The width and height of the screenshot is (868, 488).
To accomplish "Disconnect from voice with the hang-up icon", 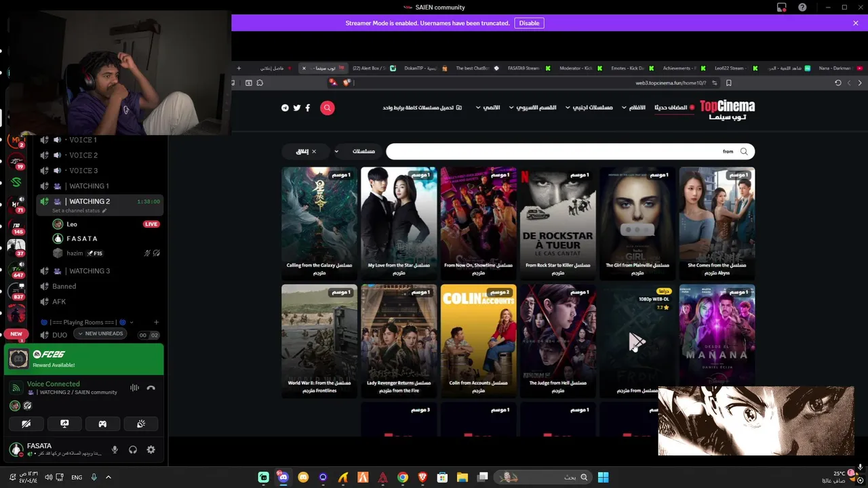I will (151, 388).
